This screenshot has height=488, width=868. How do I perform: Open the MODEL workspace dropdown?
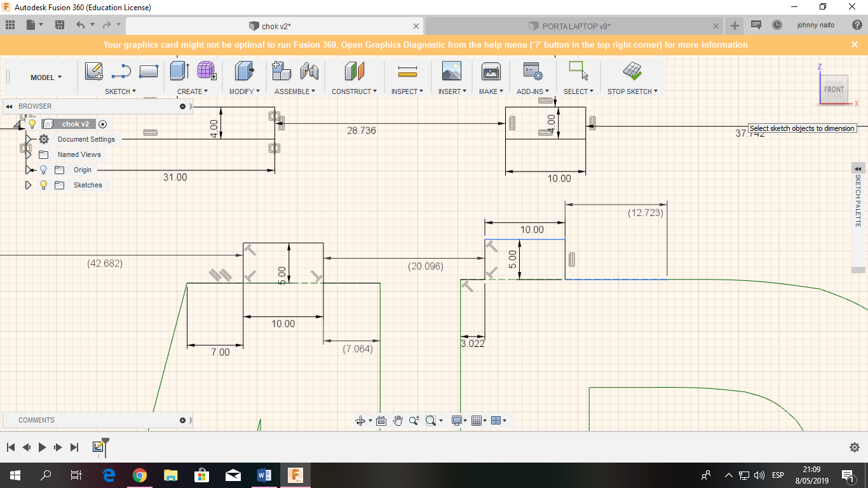(x=46, y=78)
